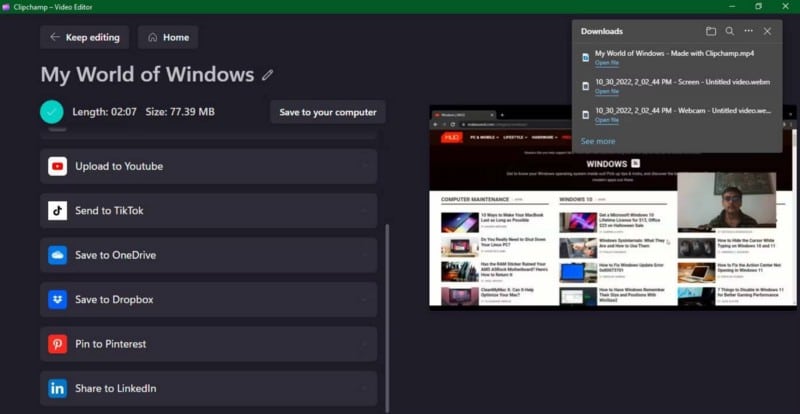This screenshot has width=800, height=414.
Task: Minimize the Clipchamp window
Action: 732,6
